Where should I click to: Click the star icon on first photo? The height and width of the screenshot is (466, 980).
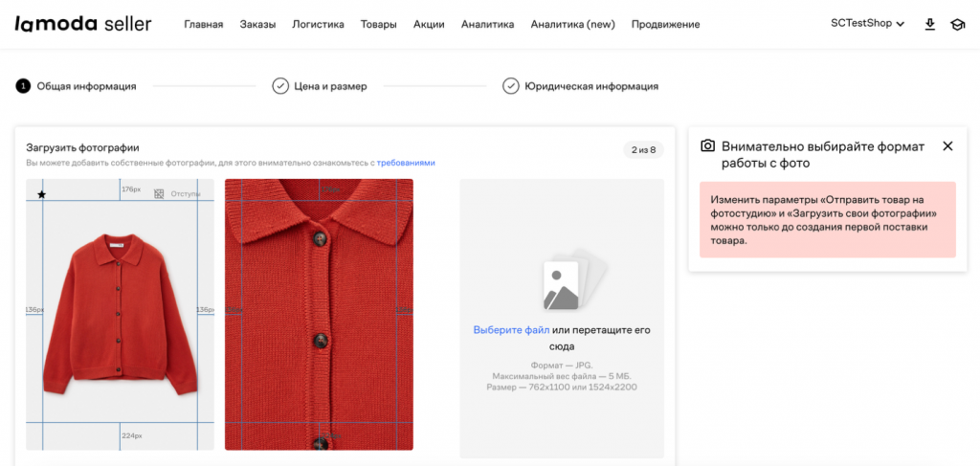(41, 195)
